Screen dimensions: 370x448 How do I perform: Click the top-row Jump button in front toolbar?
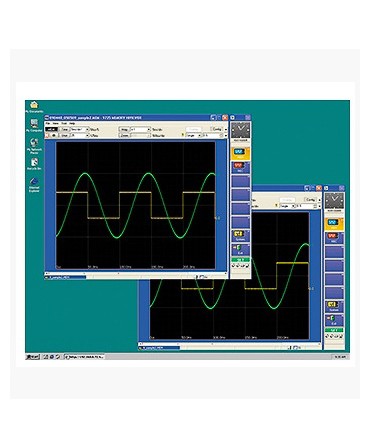pyautogui.click(x=65, y=129)
